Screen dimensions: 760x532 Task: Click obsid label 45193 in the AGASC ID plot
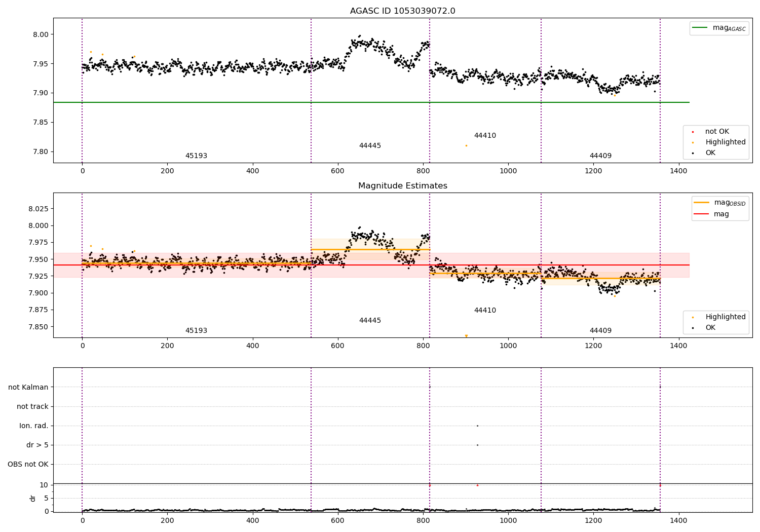pos(196,156)
